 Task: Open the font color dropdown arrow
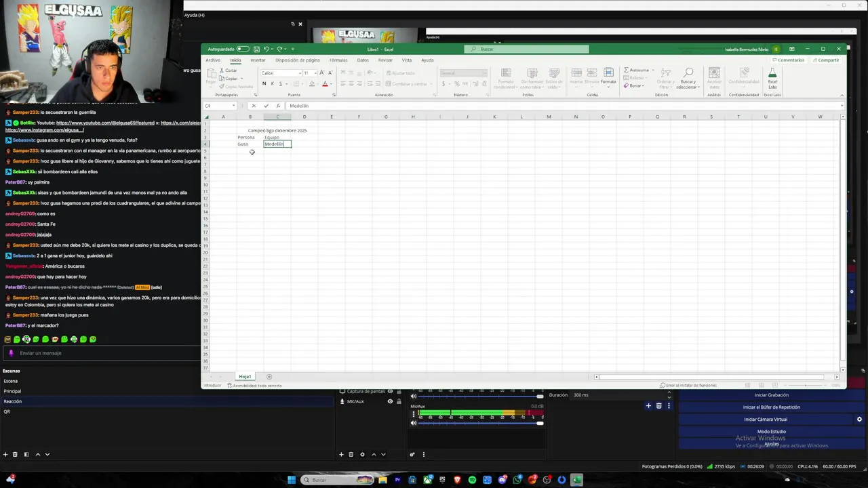click(332, 84)
